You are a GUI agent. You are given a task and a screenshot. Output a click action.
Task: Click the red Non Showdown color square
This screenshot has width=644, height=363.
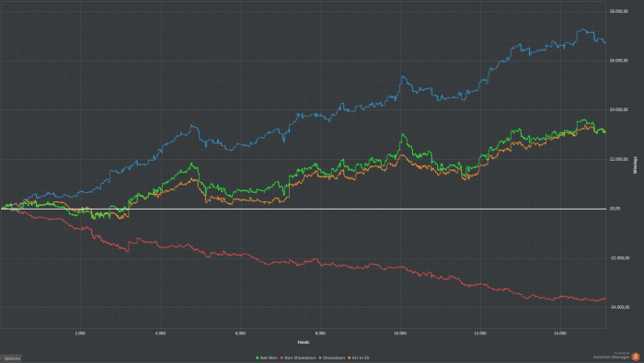(282, 358)
